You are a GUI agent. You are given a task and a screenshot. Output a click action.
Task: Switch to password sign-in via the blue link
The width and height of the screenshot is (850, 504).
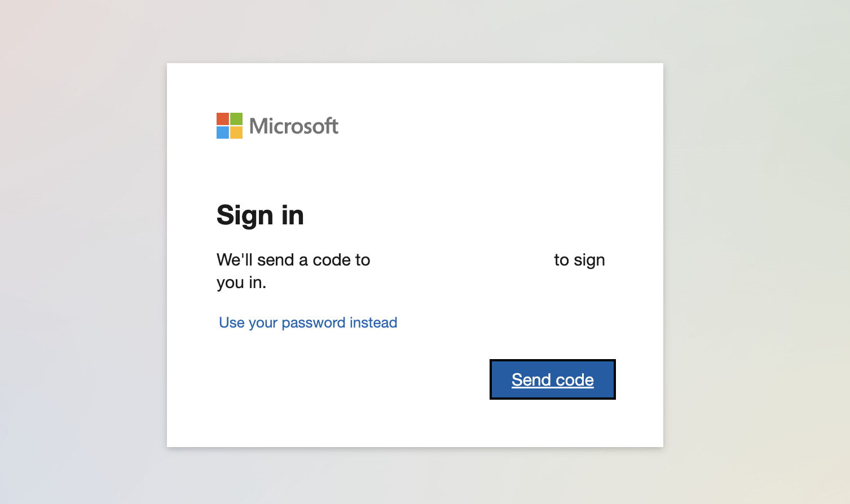pos(308,322)
